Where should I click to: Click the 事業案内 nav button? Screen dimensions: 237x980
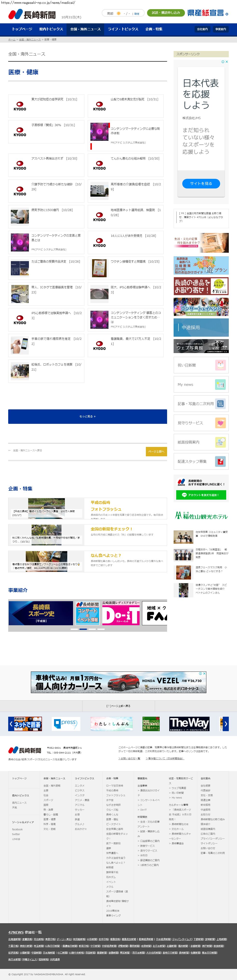[x=221, y=29]
